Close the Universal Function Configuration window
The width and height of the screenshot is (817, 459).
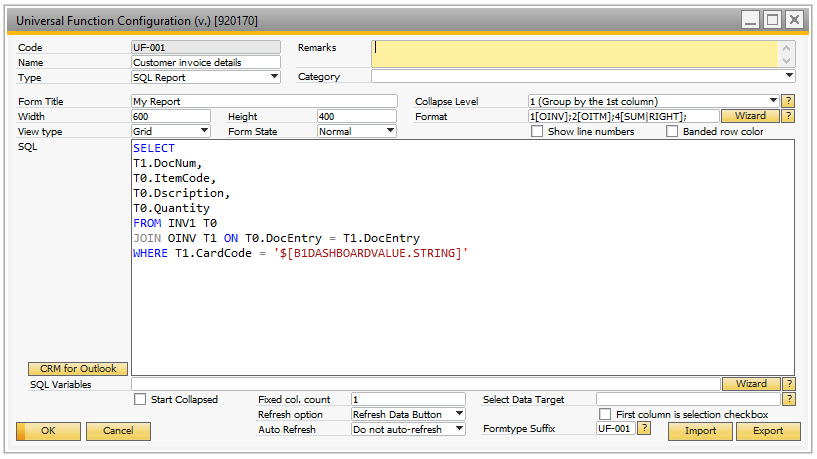point(794,20)
